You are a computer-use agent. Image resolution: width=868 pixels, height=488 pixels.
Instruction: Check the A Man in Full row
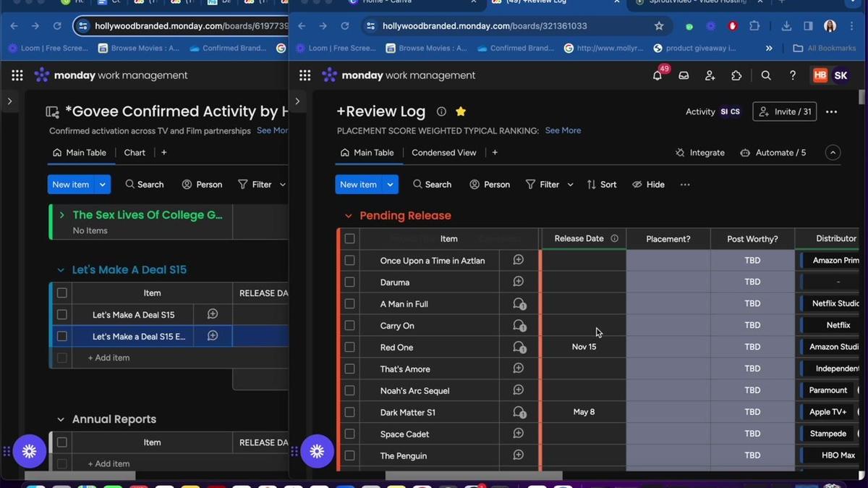pos(349,303)
